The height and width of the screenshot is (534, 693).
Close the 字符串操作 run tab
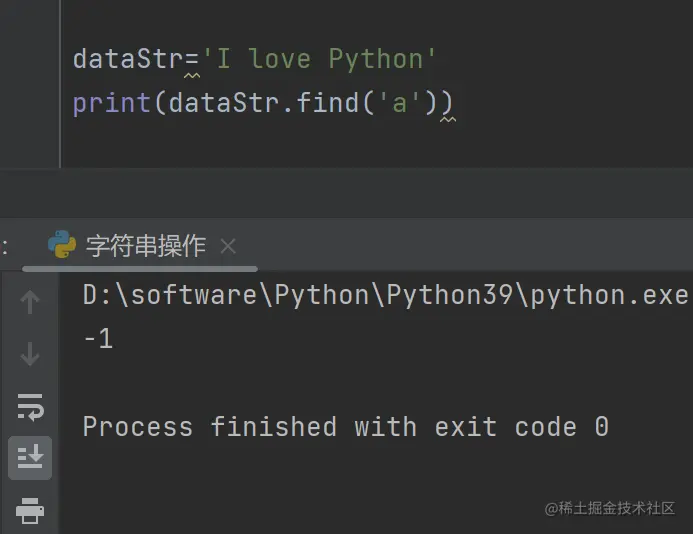(x=228, y=246)
